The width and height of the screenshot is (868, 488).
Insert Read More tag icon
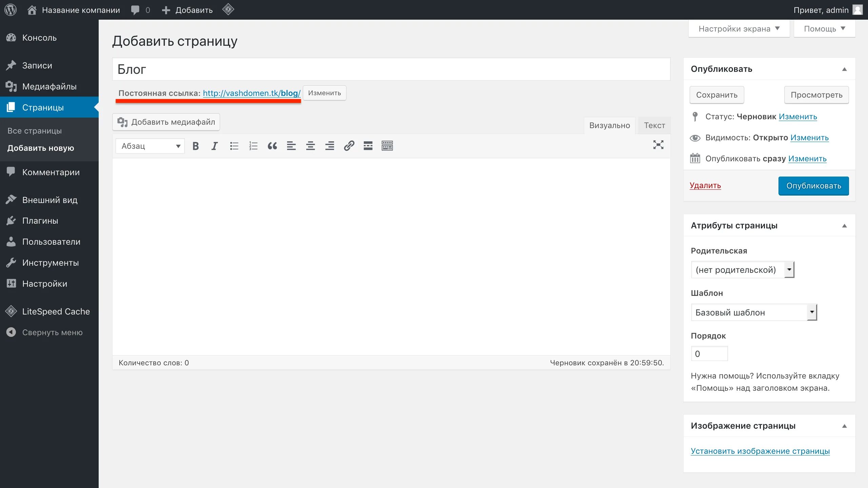[x=368, y=146]
